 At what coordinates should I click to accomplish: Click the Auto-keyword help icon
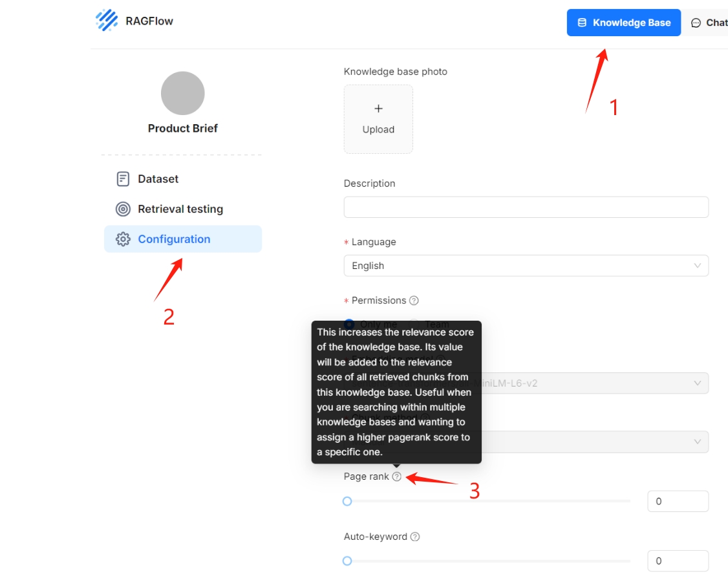pyautogui.click(x=415, y=537)
